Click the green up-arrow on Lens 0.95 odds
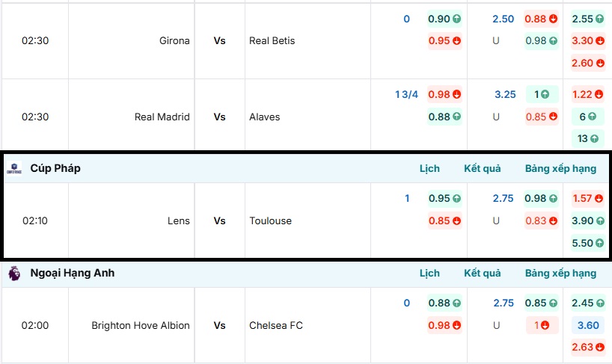 [456, 199]
